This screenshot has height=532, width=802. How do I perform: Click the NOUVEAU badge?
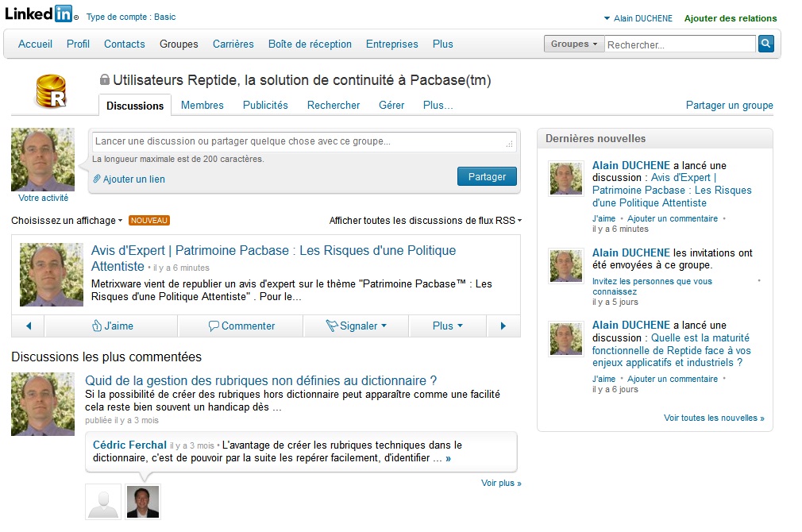148,221
